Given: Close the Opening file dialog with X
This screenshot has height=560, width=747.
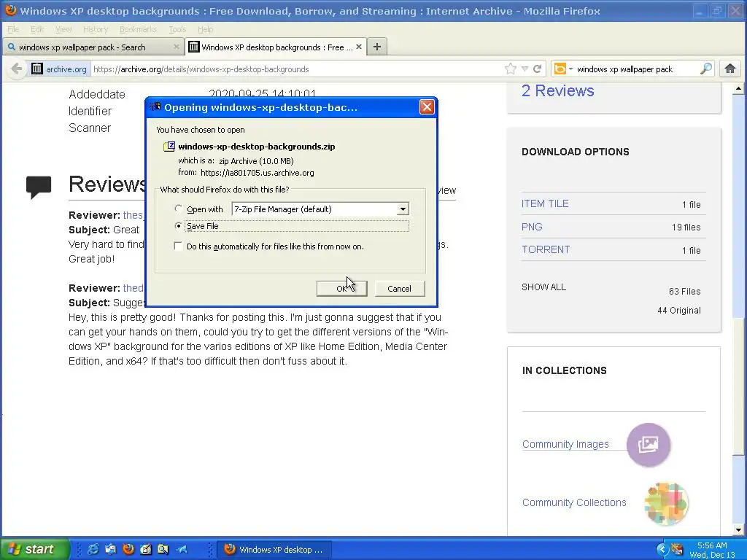Looking at the screenshot, I should pos(427,106).
